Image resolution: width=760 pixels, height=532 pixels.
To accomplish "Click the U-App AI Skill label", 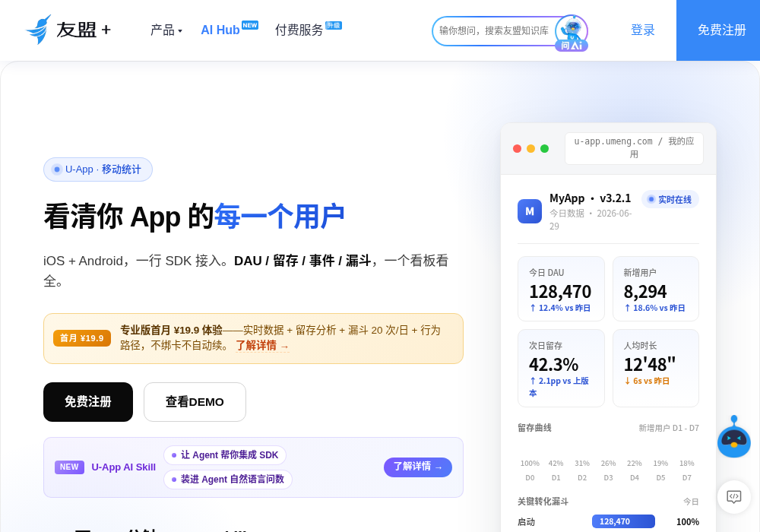I will click(x=124, y=467).
